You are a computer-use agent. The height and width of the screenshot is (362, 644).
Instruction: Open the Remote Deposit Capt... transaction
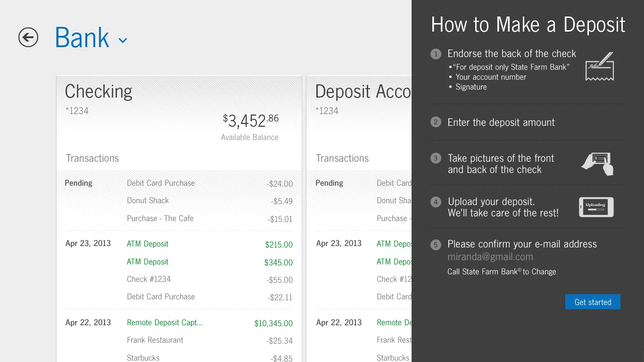[165, 322]
